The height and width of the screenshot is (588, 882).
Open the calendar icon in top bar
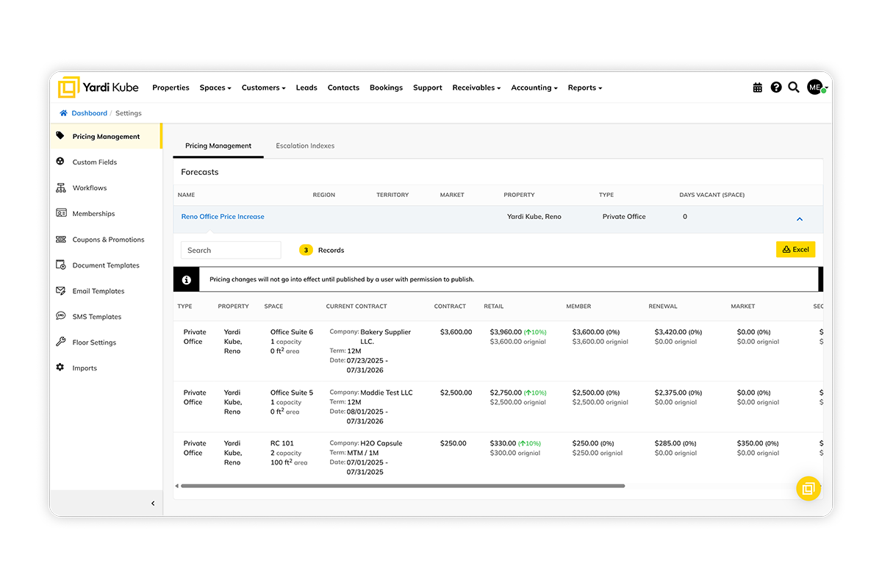pos(758,87)
